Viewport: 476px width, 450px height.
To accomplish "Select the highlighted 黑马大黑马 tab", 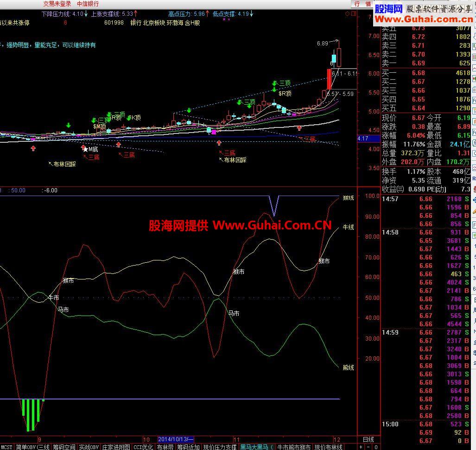I will click(x=256, y=447).
